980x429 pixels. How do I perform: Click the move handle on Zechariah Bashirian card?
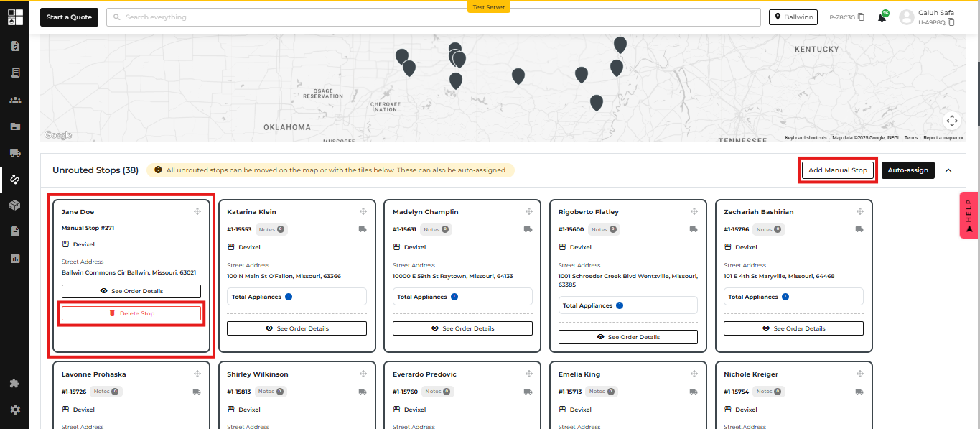[860, 211]
